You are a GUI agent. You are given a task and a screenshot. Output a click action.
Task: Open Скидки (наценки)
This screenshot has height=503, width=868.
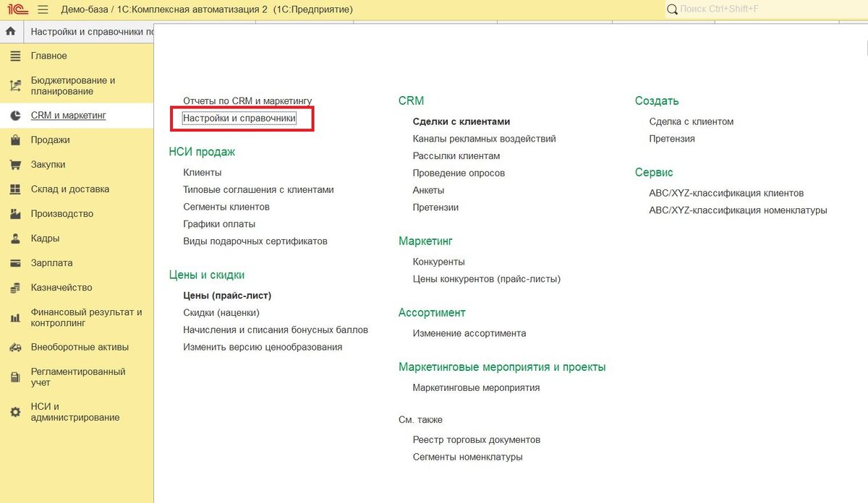(x=221, y=313)
